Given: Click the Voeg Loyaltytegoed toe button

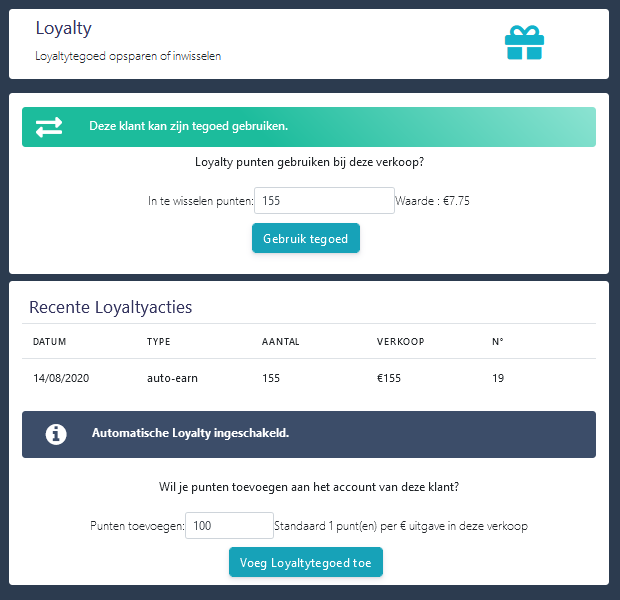Looking at the screenshot, I should tap(306, 562).
